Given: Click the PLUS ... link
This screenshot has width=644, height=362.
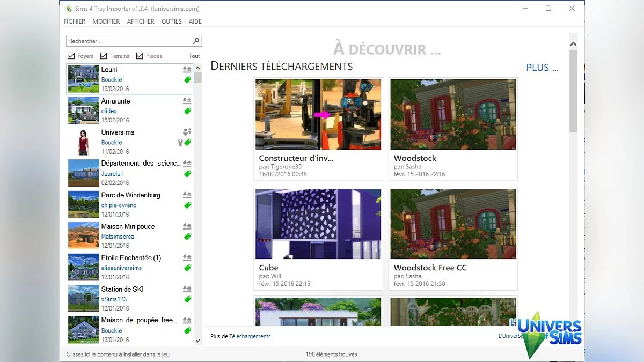Looking at the screenshot, I should (542, 68).
